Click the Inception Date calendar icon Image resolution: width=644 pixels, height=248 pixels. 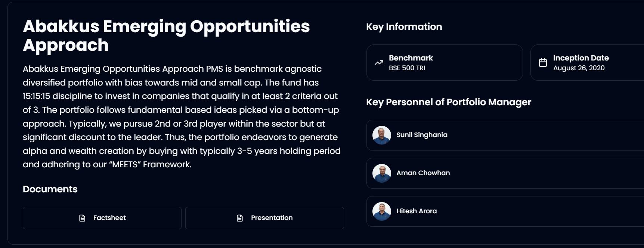[543, 63]
